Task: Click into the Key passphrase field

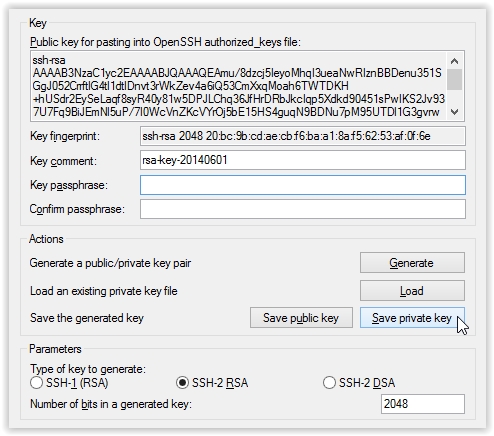Action: 303,185
